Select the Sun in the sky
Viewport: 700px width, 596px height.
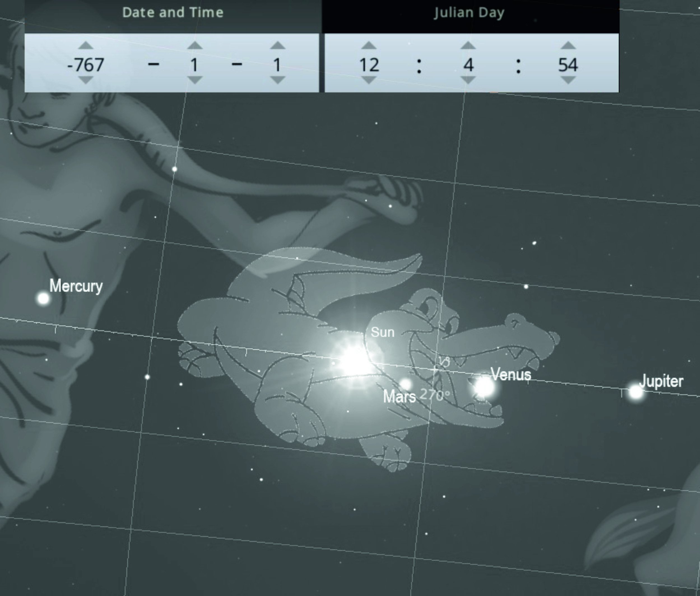354,361
